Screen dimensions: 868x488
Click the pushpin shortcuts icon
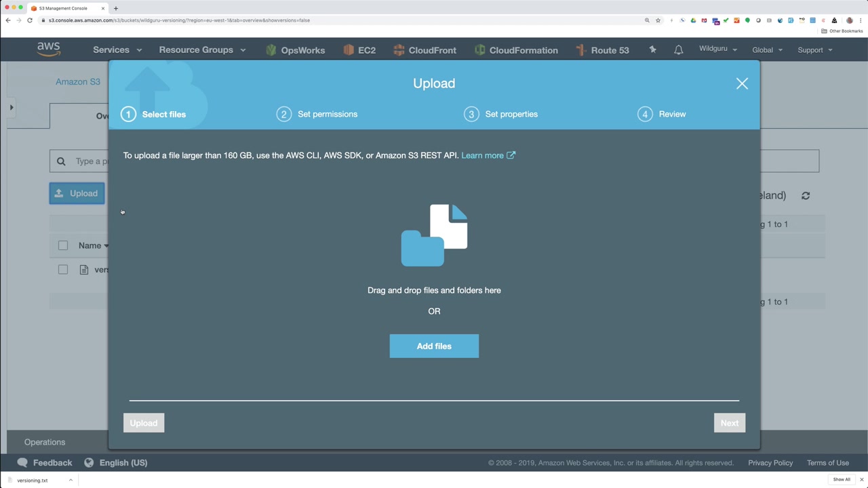652,49
